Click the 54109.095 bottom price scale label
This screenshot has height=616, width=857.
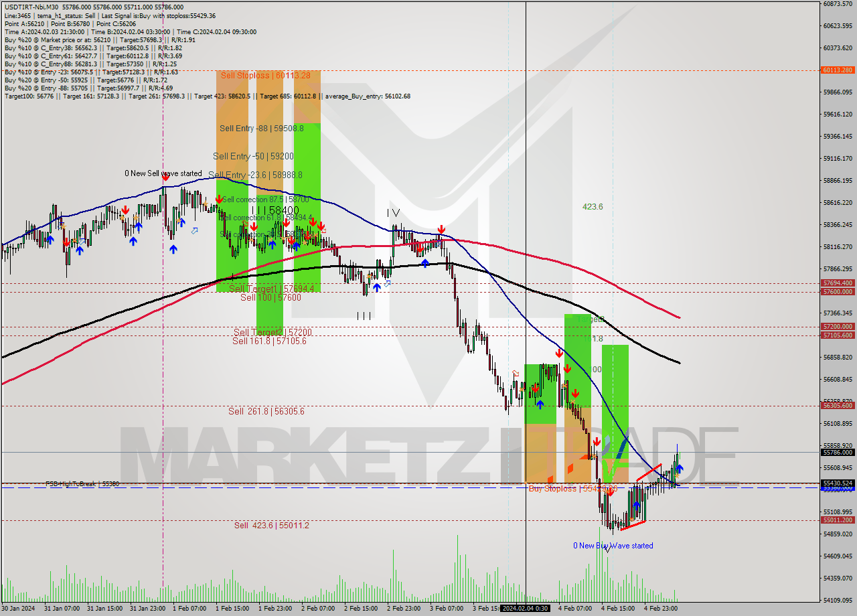(x=838, y=600)
